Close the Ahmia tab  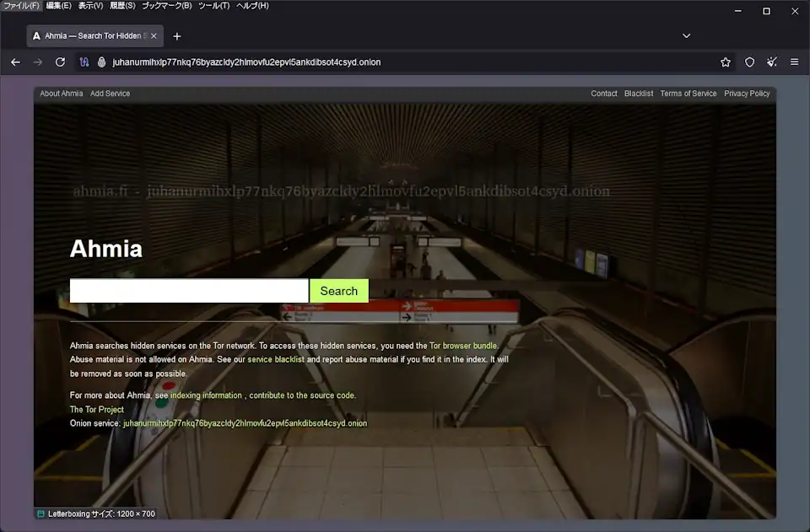point(154,36)
